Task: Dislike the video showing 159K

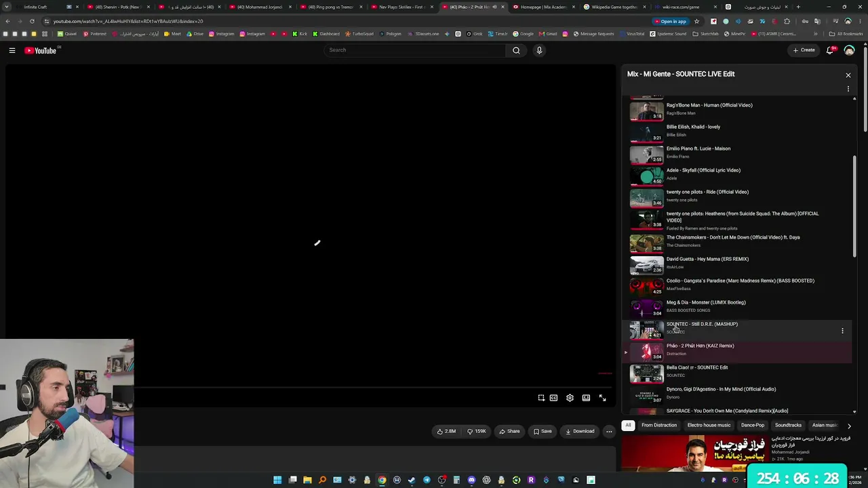Action: pyautogui.click(x=477, y=431)
